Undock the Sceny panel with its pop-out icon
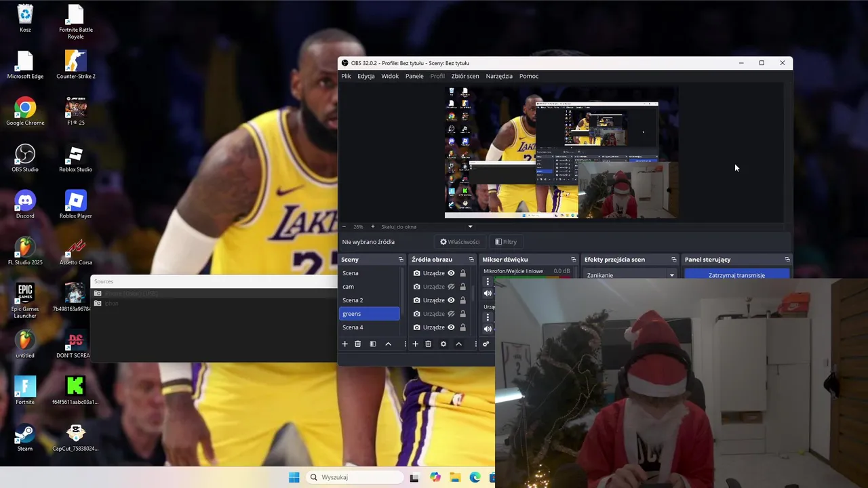Screen dimensions: 868x488 coord(401,260)
